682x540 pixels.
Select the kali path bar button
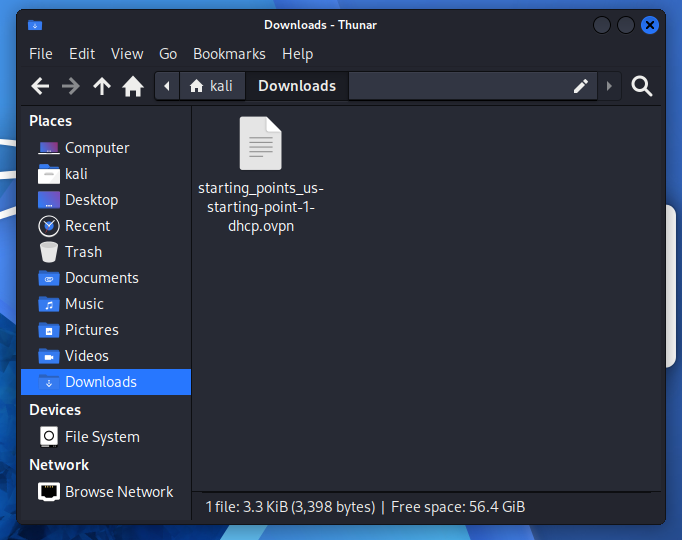212,86
